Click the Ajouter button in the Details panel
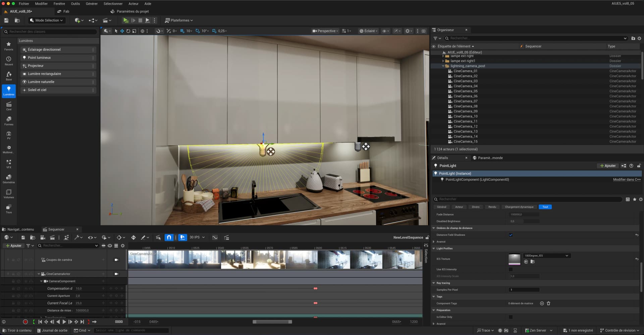The height and width of the screenshot is (335, 644). click(607, 166)
